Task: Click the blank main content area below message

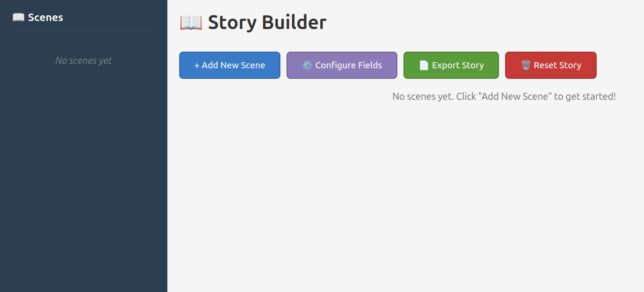Action: [405, 197]
